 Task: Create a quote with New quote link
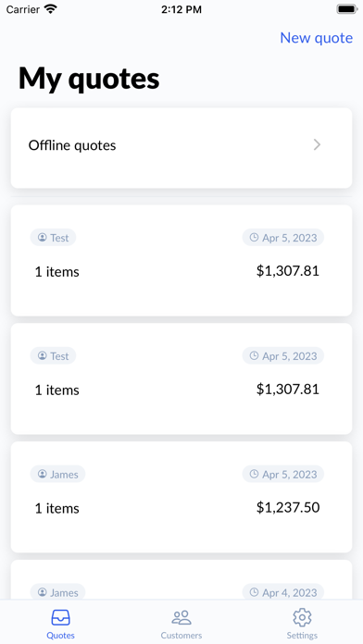point(316,38)
